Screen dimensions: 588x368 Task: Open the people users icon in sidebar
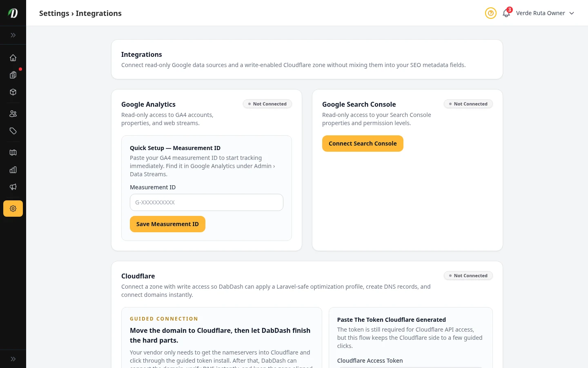tap(13, 114)
